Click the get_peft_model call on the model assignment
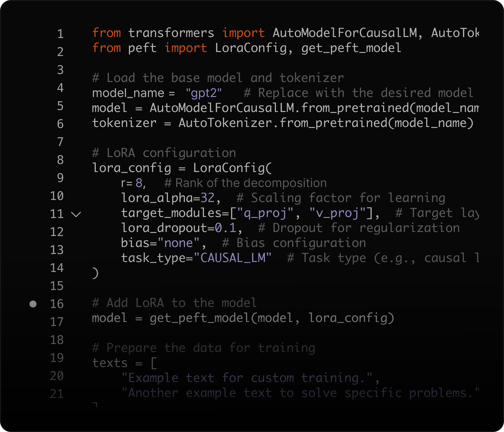504x432 pixels. coord(200,318)
